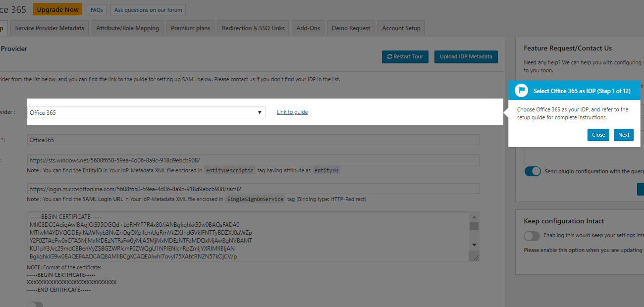The height and width of the screenshot is (307, 644).
Task: Open the Link to guide
Action: pos(292,112)
